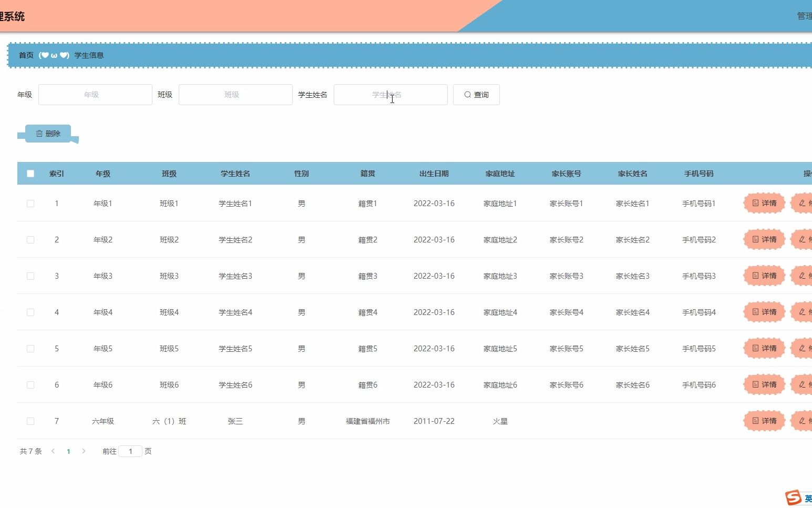Image resolution: width=812 pixels, height=508 pixels.
Task: Click the edit button in 学生姓名1 row
Action: pos(802,203)
